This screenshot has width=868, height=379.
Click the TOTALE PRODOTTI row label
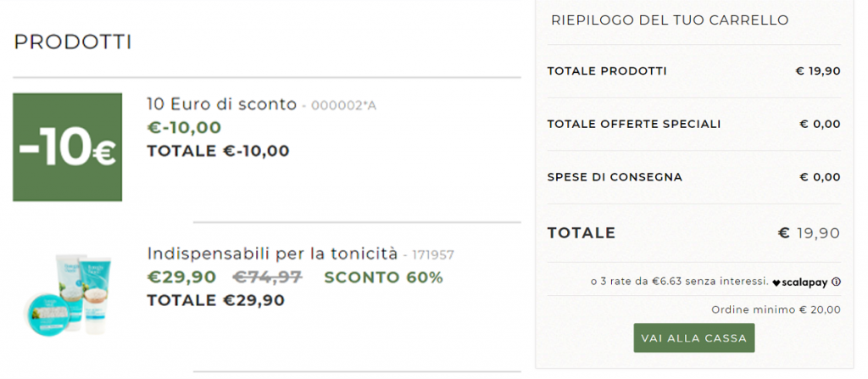(x=607, y=71)
